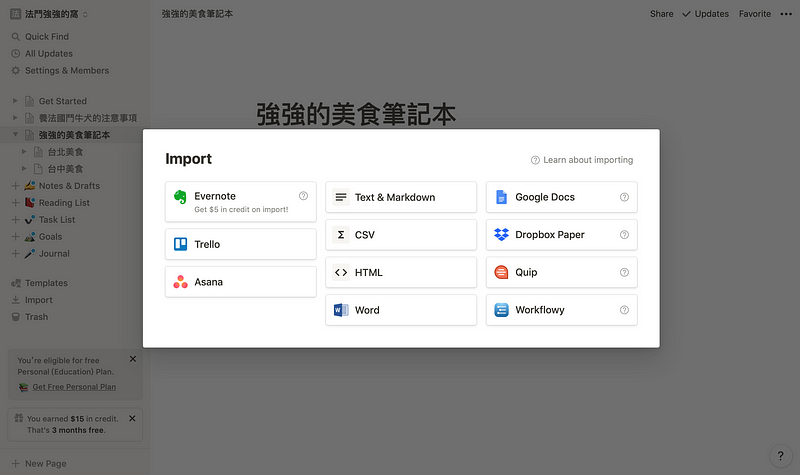Expand the 台北美食 subpage toggle

point(24,152)
